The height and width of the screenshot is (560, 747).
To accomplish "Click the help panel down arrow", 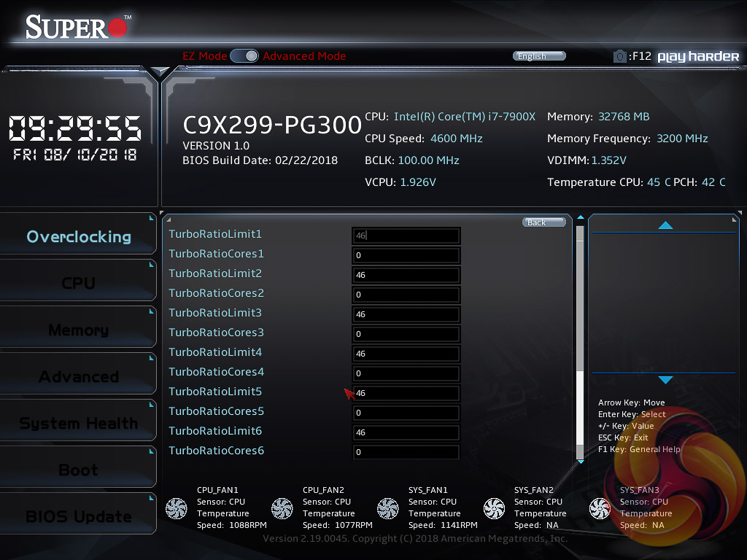I will pyautogui.click(x=665, y=379).
